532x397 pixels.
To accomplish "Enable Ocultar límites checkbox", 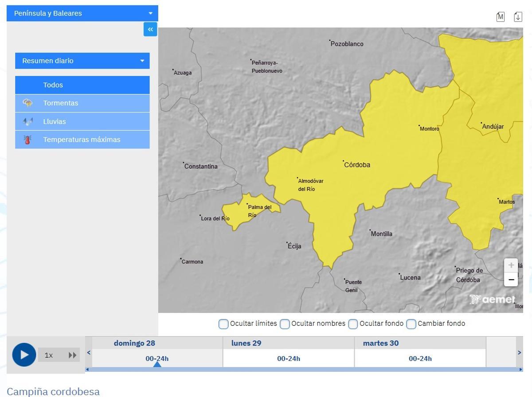I will click(224, 324).
